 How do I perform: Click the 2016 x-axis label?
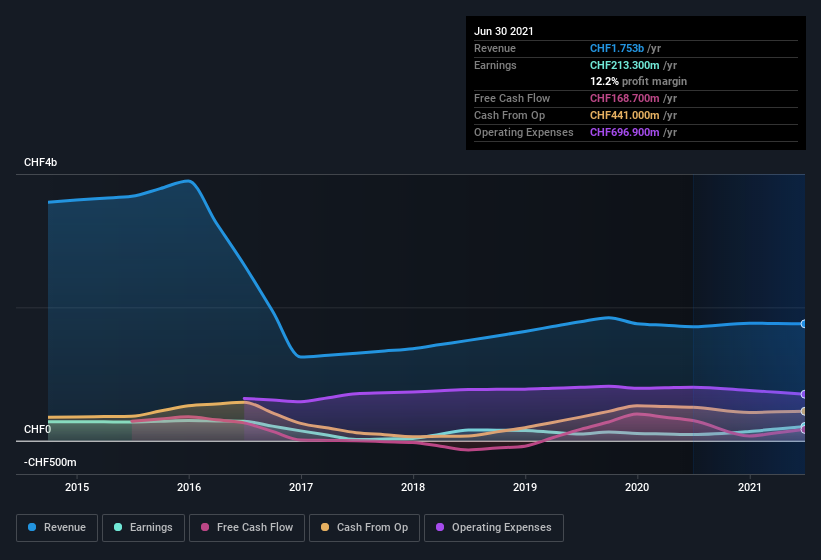[x=189, y=487]
